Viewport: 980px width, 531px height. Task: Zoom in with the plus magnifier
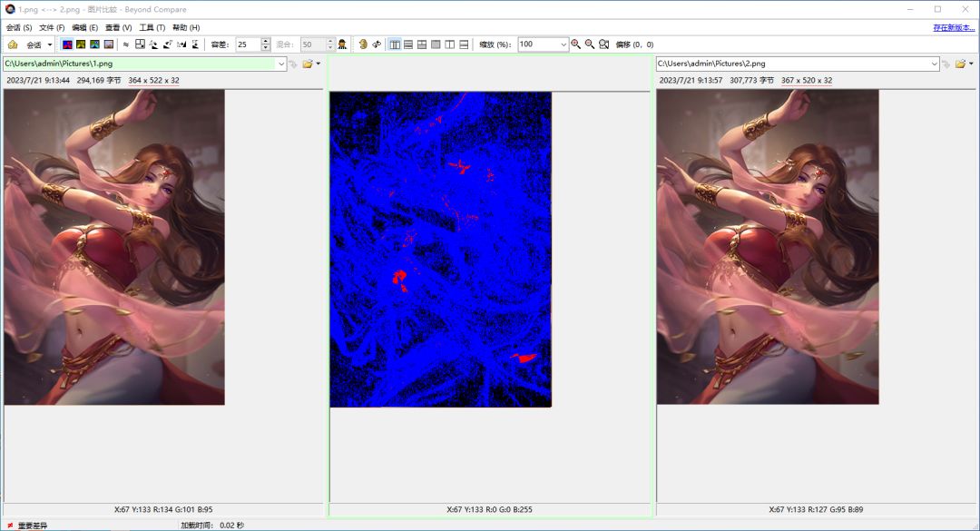(x=575, y=44)
